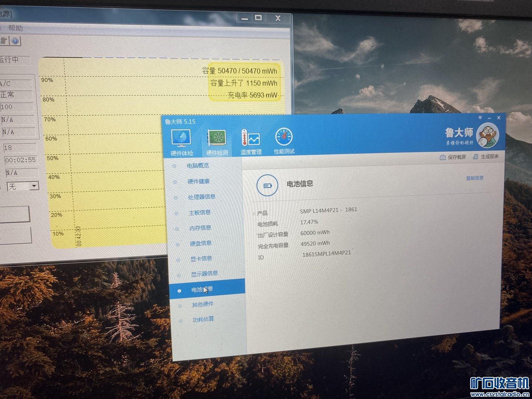Minimize the 鲁大师 window
Screen dimensions: 532x399
[489, 118]
